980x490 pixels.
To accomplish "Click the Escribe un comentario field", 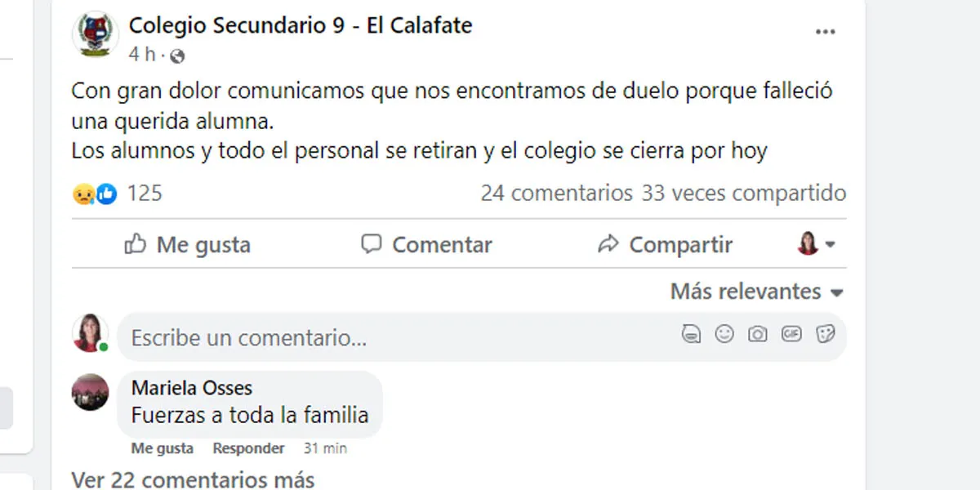I will (392, 337).
